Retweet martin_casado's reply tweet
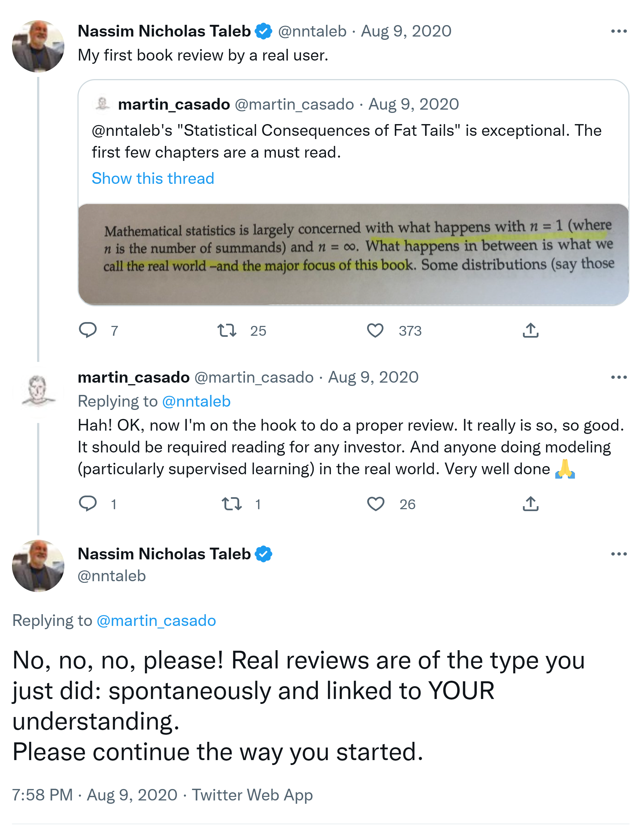639x840 pixels. pyautogui.click(x=232, y=503)
